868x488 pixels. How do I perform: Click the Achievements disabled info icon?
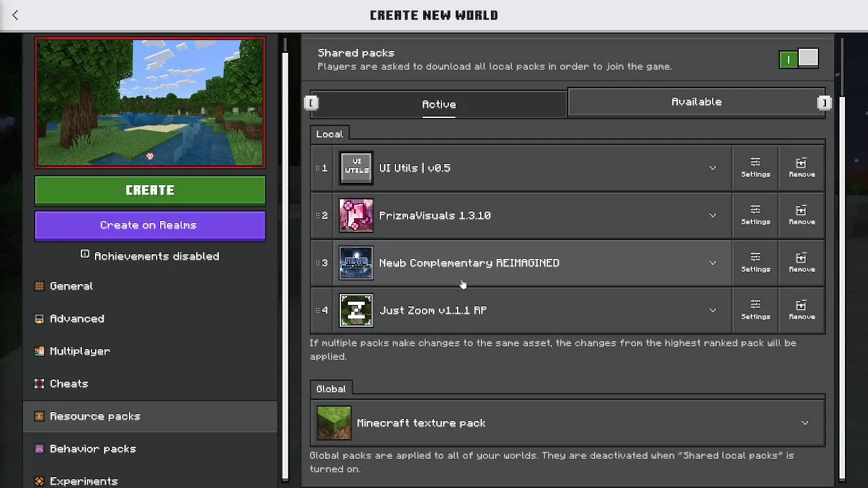pyautogui.click(x=85, y=254)
